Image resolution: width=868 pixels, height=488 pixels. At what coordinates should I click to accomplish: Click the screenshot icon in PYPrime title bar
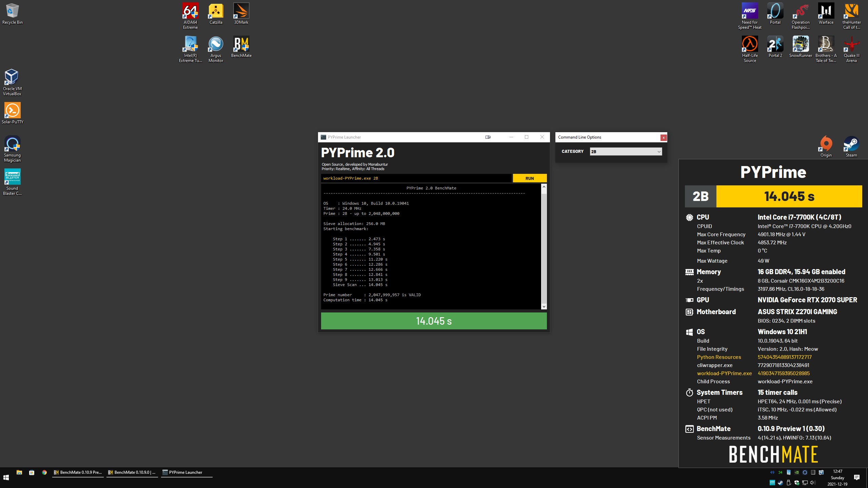click(488, 137)
